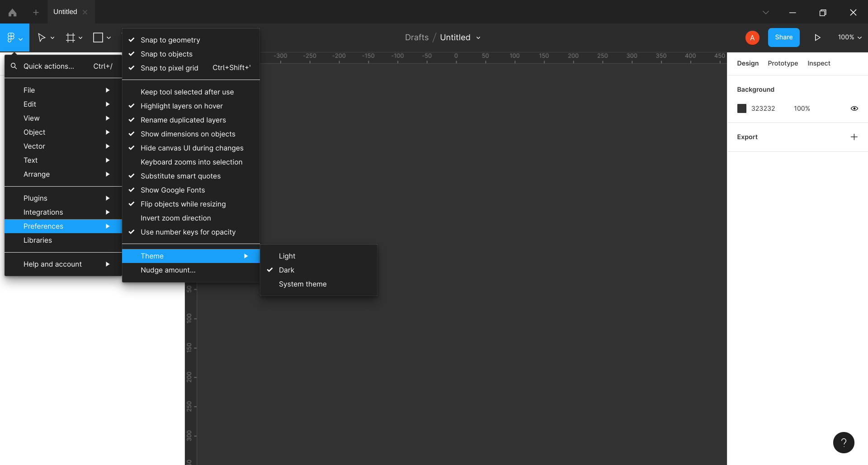Image resolution: width=868 pixels, height=465 pixels.
Task: Click the 323232 hex value field
Action: tap(763, 108)
